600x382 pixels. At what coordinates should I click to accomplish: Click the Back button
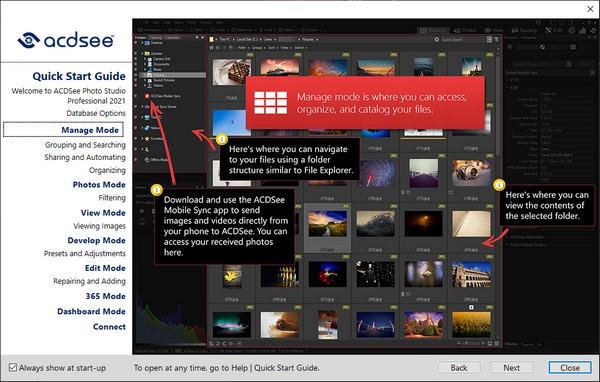[x=459, y=368]
